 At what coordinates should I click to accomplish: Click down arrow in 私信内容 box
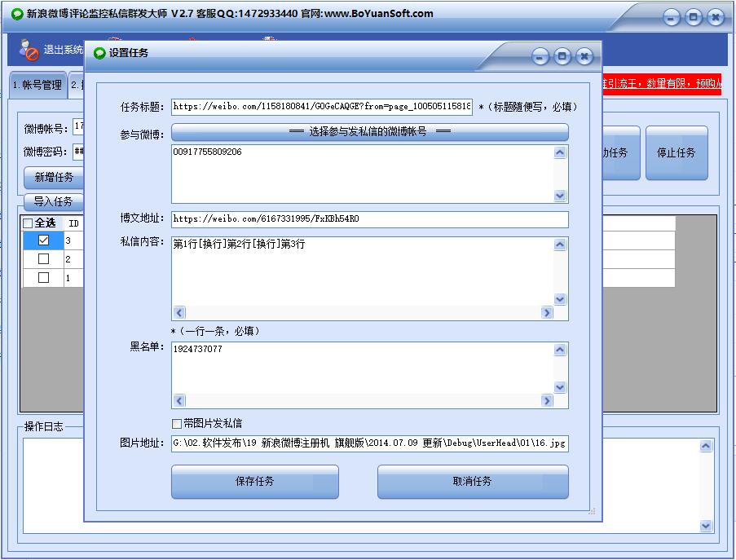click(x=560, y=299)
